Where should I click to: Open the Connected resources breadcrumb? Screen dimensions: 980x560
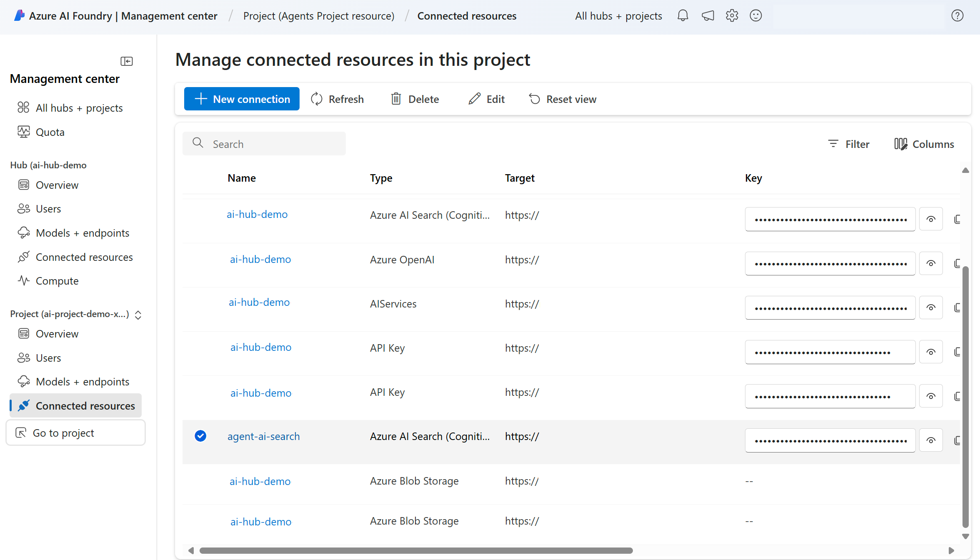(x=467, y=15)
